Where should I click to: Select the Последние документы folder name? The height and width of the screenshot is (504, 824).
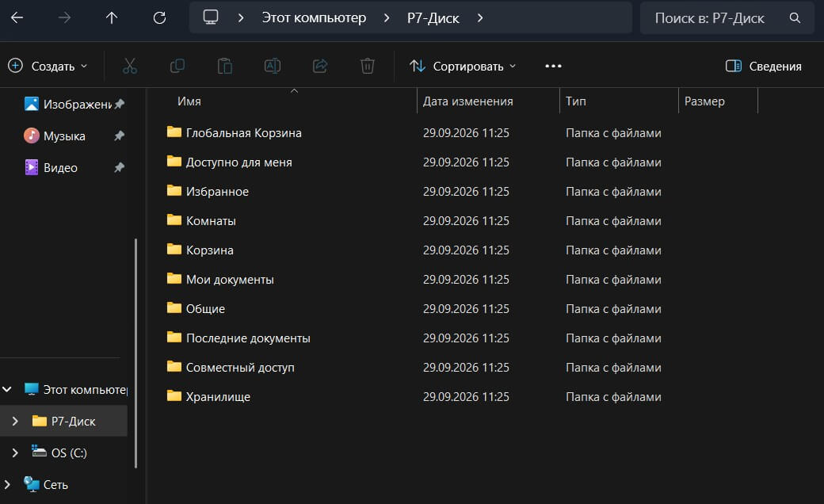click(248, 338)
